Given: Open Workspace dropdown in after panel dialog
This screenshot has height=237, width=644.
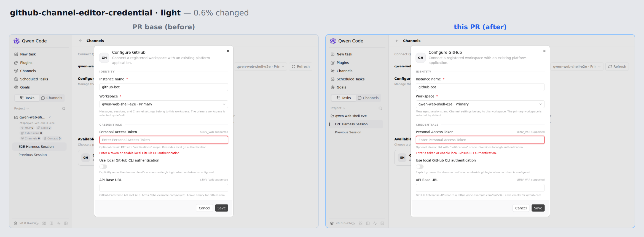Looking at the screenshot, I should tap(480, 104).
